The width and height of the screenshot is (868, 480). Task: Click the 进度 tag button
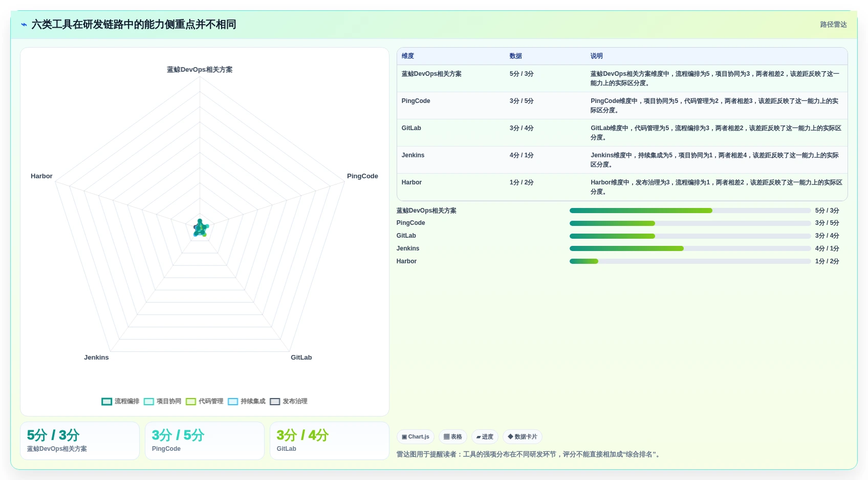[x=485, y=437]
